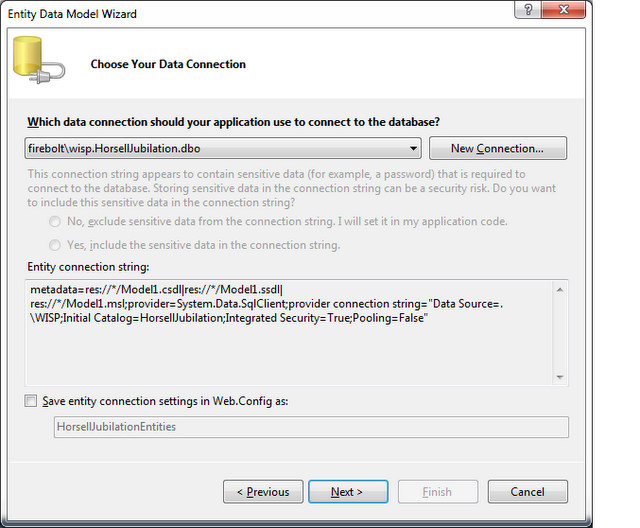Click the help question mark button

pos(527,9)
